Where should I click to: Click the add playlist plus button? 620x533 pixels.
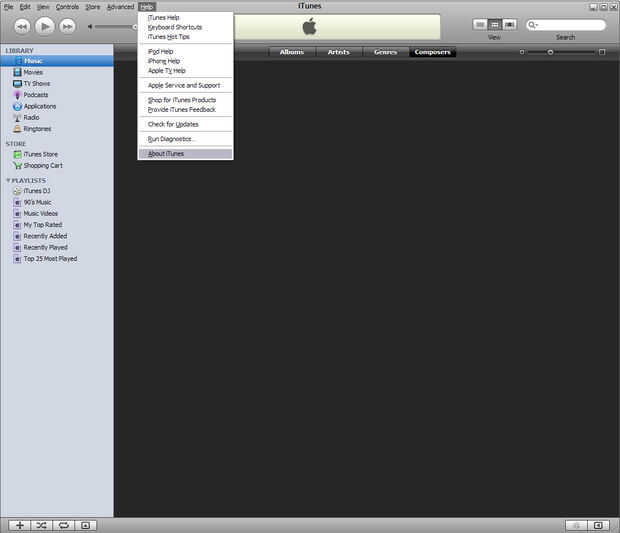(x=19, y=525)
